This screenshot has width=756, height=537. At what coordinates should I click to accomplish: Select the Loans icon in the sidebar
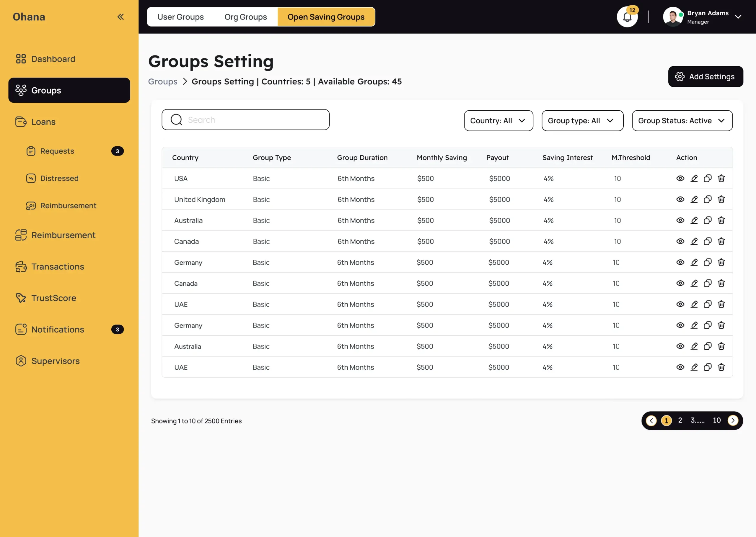[x=21, y=122]
